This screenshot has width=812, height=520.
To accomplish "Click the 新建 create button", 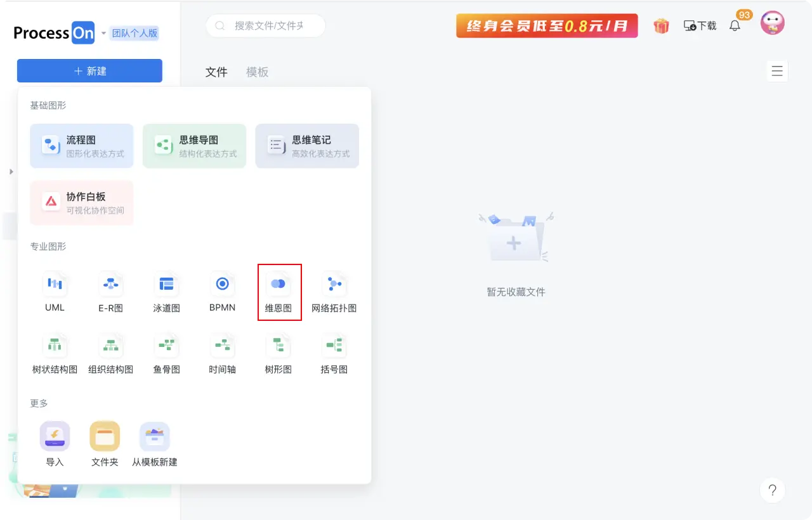I will coord(89,70).
